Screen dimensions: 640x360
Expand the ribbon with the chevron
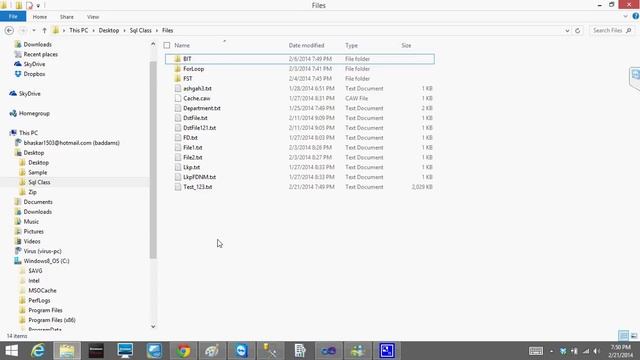pos(626,16)
